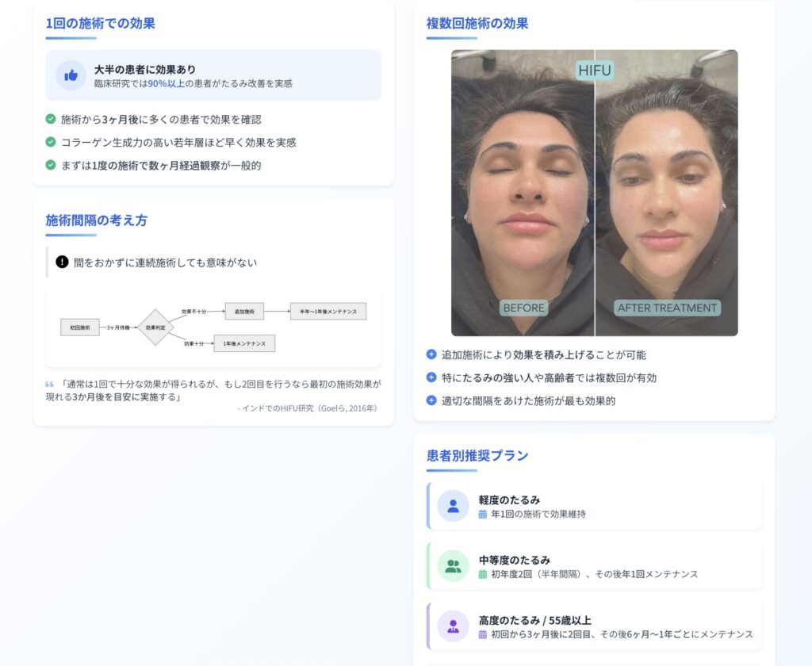
Task: Click the single-person icon for 軽度のたるみ
Action: click(453, 506)
